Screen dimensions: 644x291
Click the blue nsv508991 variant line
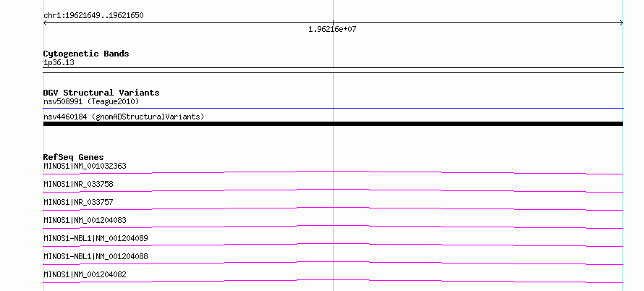(x=333, y=108)
